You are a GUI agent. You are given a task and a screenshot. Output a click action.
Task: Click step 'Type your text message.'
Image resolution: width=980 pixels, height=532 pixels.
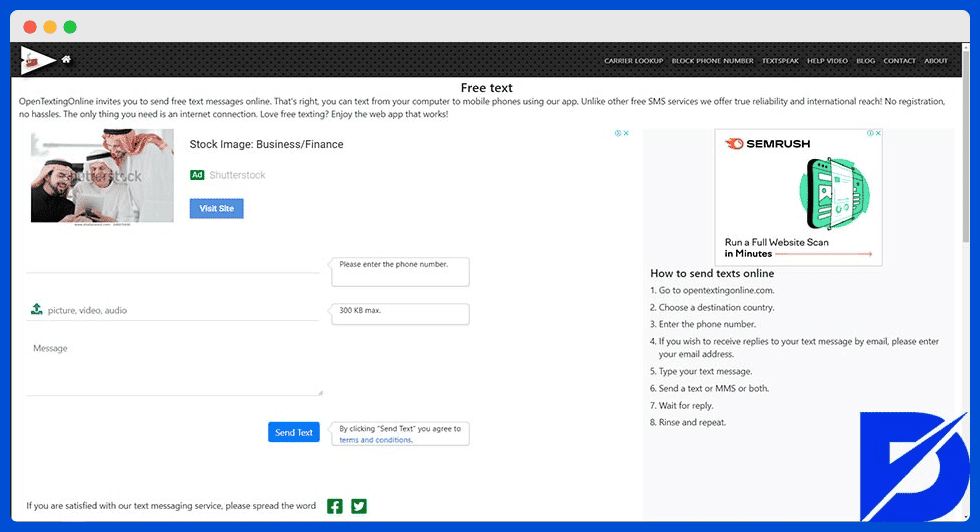706,371
